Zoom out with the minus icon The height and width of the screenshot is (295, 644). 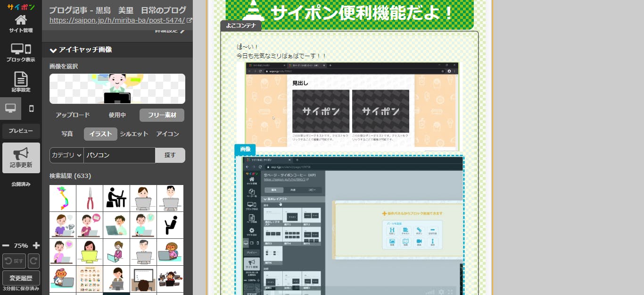(6, 245)
